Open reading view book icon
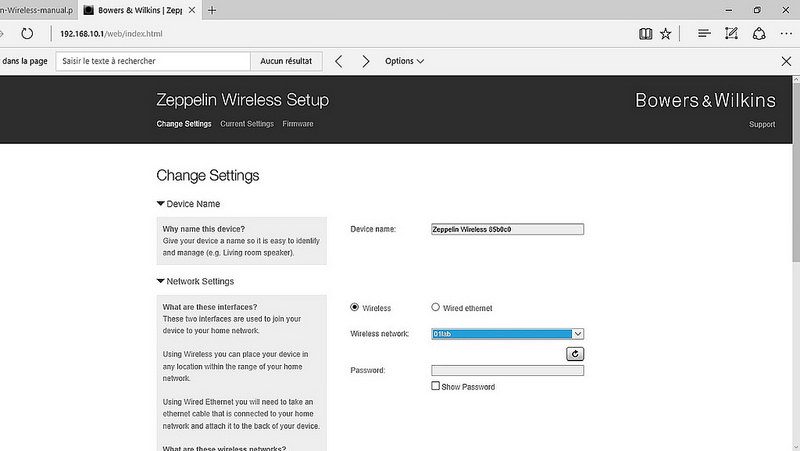This screenshot has width=800, height=451. coord(645,34)
